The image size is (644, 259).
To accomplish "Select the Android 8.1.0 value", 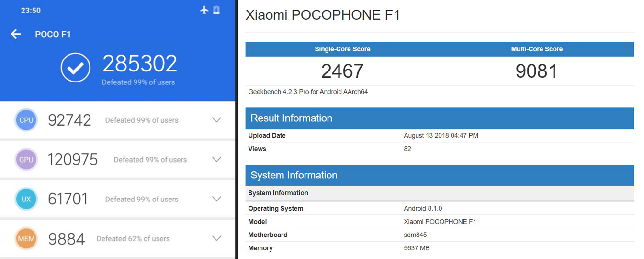I will (x=423, y=209).
